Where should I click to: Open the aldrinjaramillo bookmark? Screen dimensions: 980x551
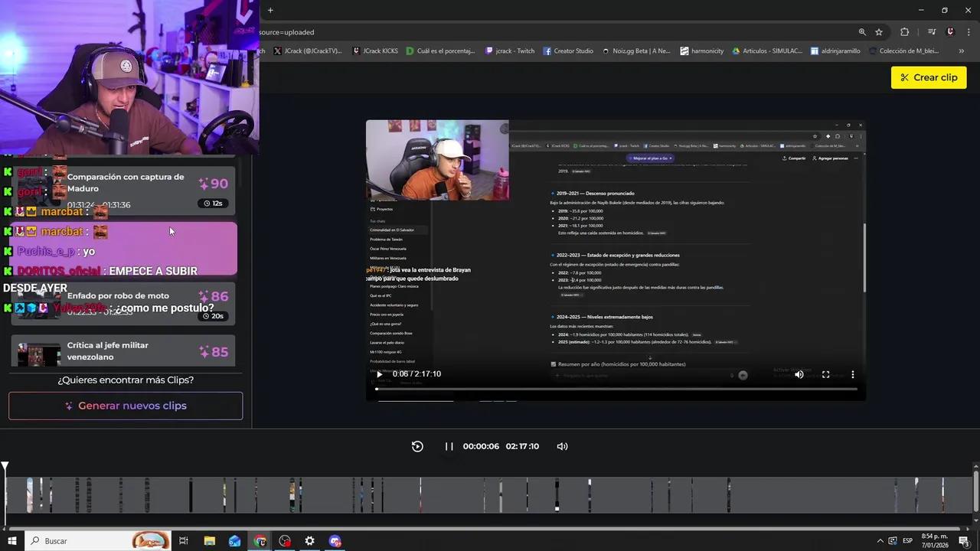(835, 51)
